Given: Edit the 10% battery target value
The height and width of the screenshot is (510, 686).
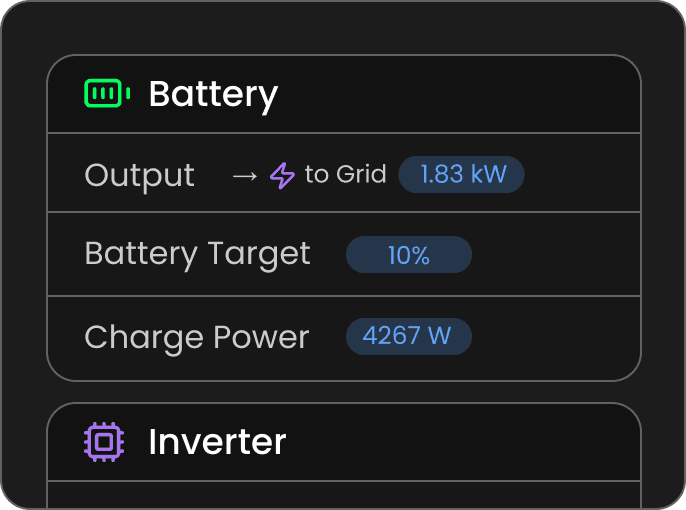Looking at the screenshot, I should point(408,255).
